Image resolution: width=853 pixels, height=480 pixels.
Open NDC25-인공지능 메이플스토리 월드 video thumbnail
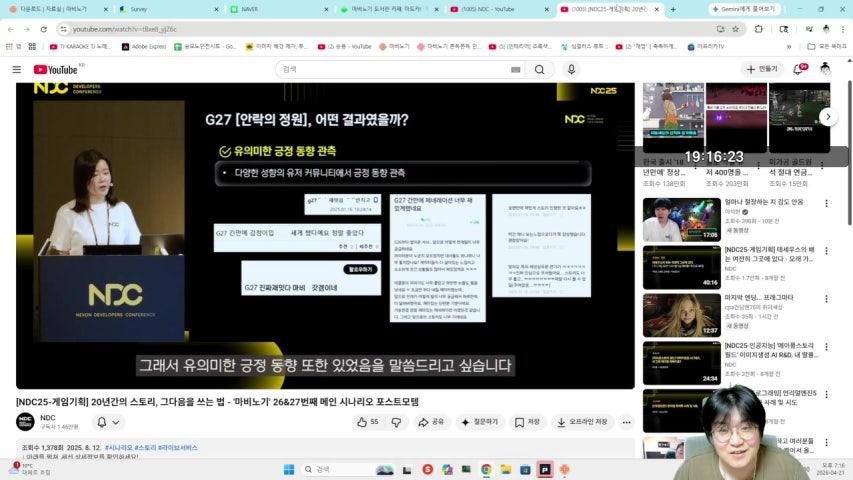click(682, 364)
